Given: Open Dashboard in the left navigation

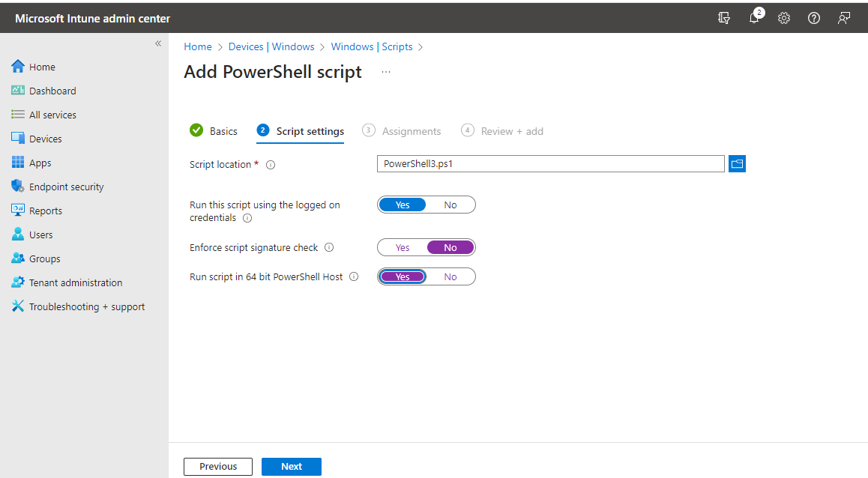Looking at the screenshot, I should 52,91.
